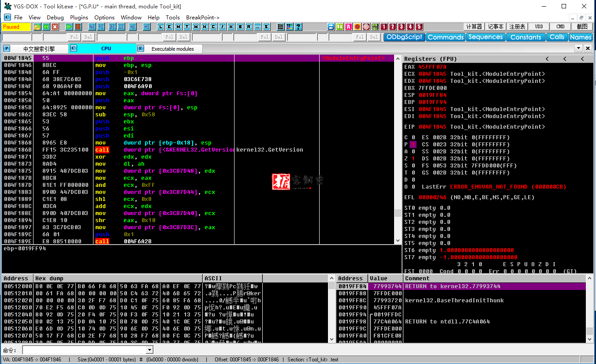
Task: Click Registers (FPU) panel header
Action: [x=498, y=59]
